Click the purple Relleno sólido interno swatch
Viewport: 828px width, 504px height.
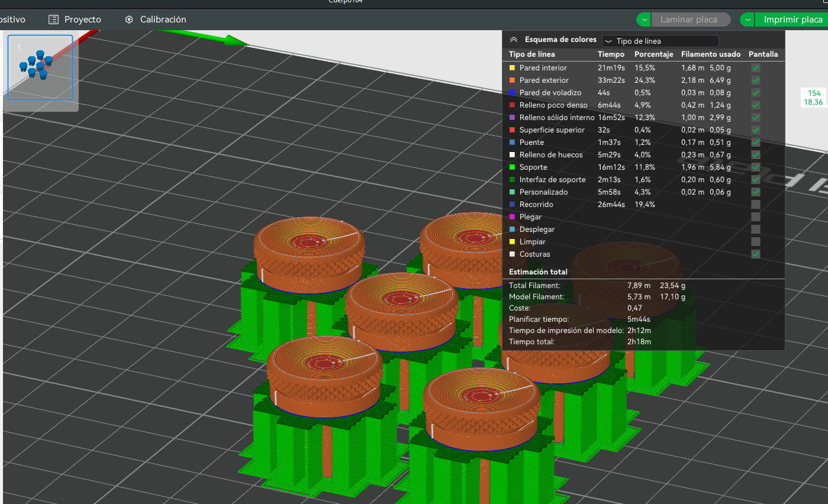tap(512, 118)
